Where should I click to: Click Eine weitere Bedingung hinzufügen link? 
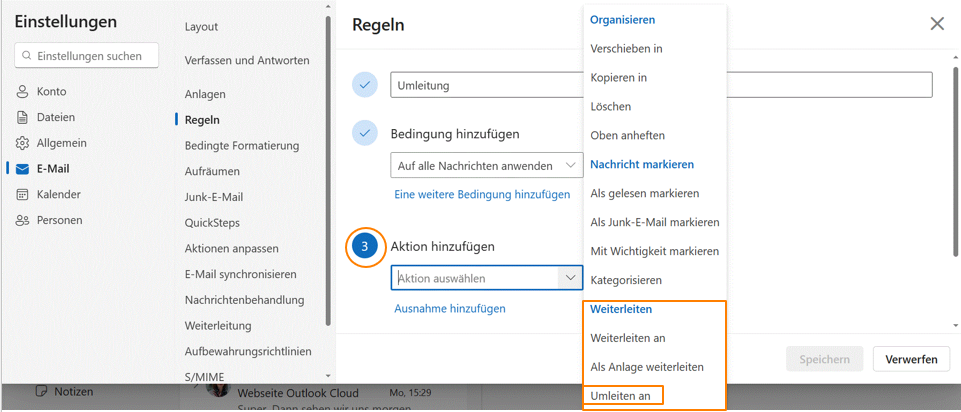[x=482, y=194]
